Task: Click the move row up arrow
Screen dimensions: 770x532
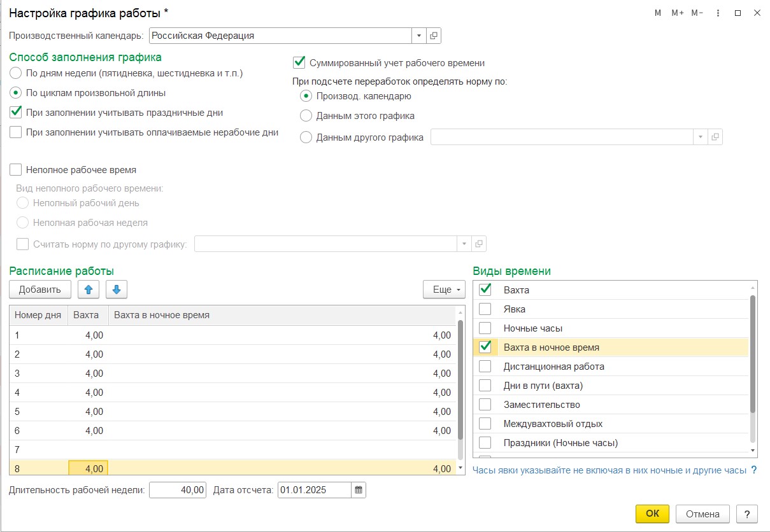Action: [x=88, y=290]
